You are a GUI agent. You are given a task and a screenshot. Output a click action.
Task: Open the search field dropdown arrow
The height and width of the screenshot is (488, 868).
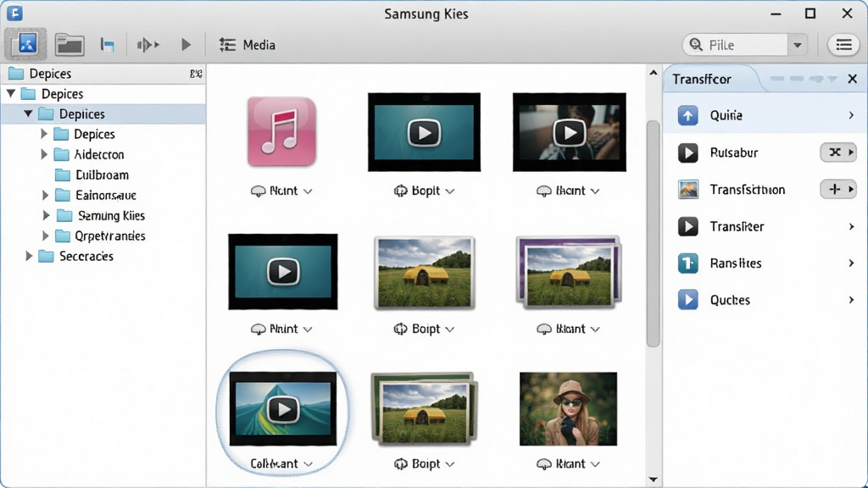[x=798, y=45]
